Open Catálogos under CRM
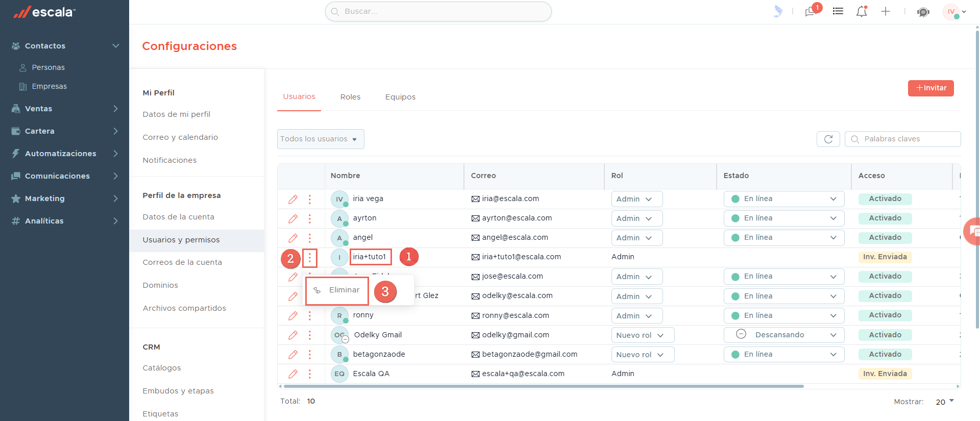 point(162,368)
